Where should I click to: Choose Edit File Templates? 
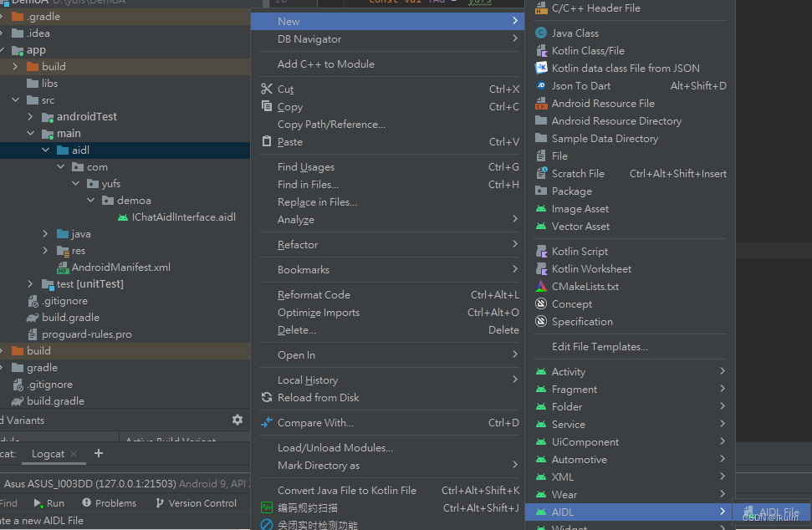631,347
